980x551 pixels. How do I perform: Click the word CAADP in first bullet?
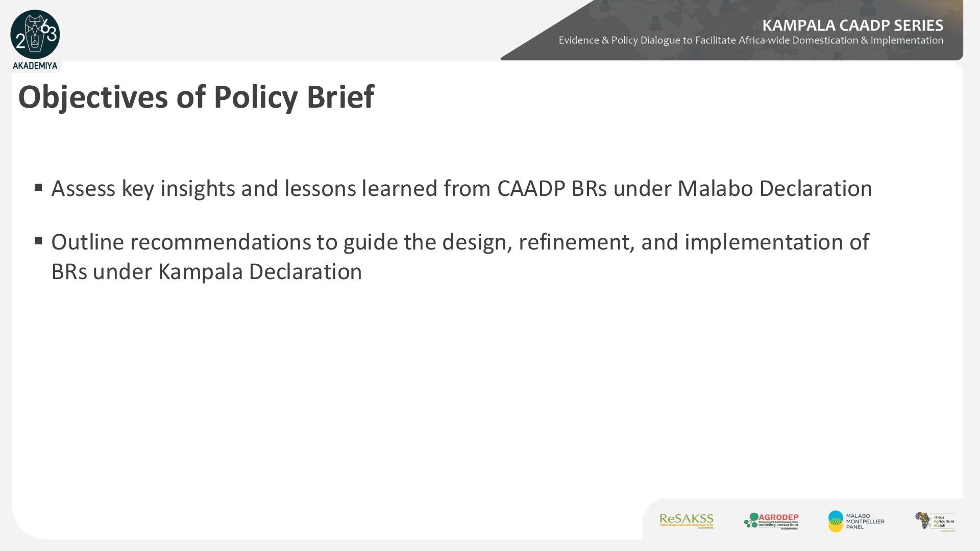(x=531, y=188)
